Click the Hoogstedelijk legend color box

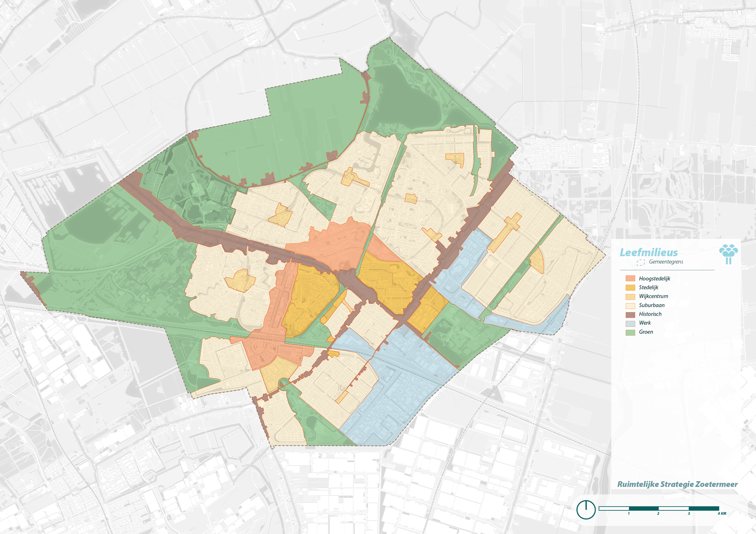pyautogui.click(x=630, y=279)
